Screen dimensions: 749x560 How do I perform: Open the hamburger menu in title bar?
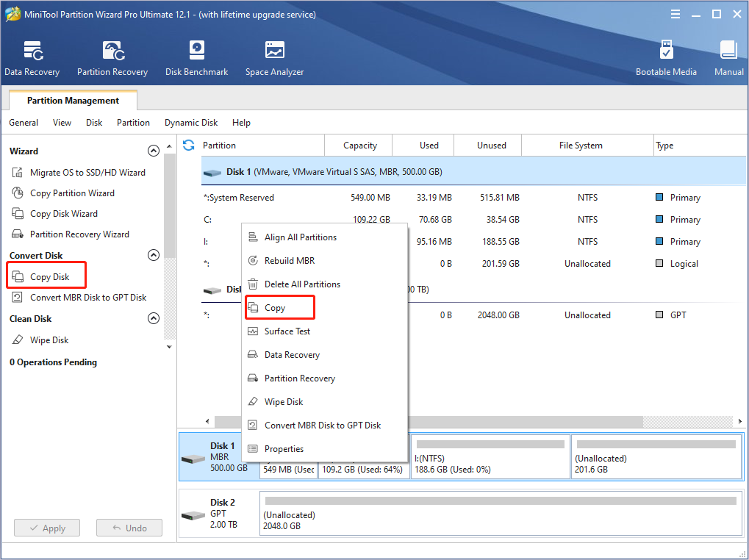(675, 15)
